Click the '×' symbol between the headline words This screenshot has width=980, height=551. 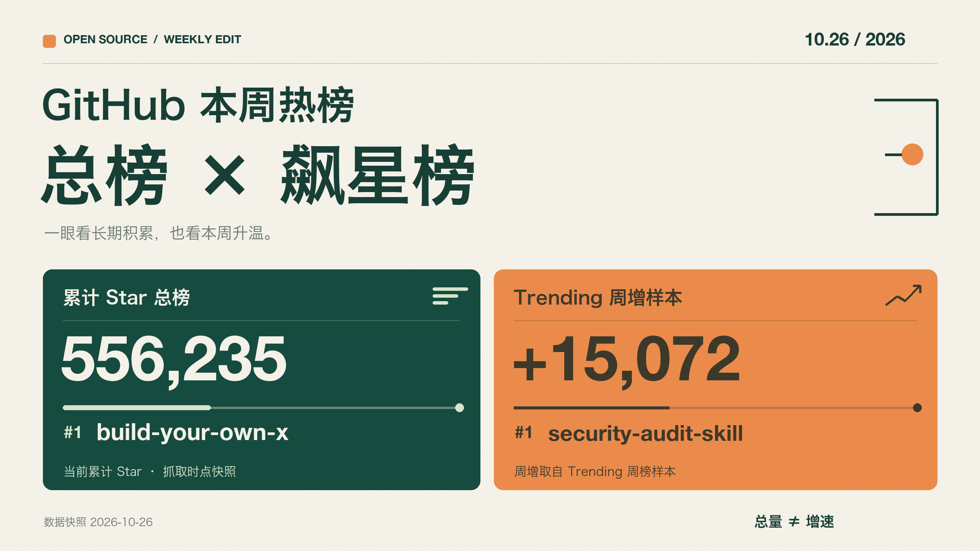tap(225, 175)
